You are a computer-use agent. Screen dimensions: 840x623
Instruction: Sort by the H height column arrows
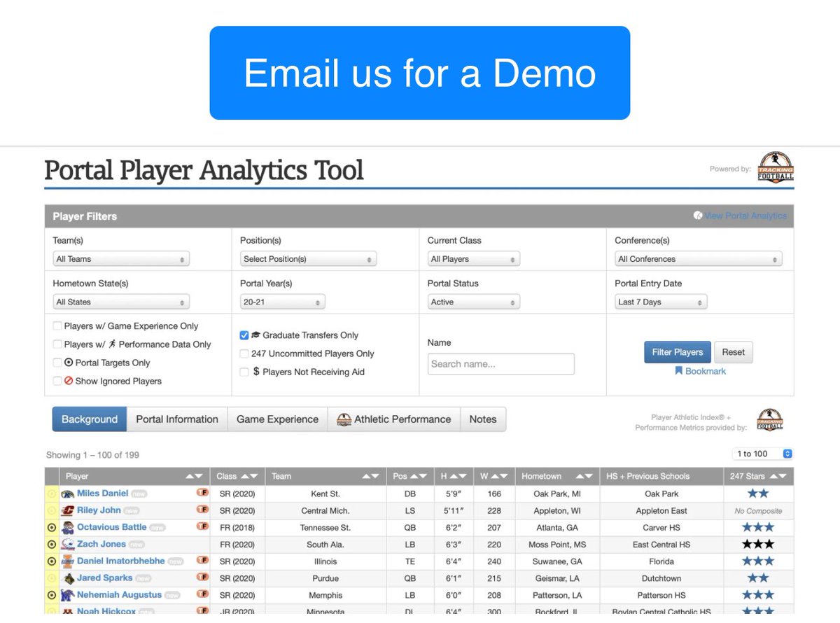pyautogui.click(x=458, y=476)
